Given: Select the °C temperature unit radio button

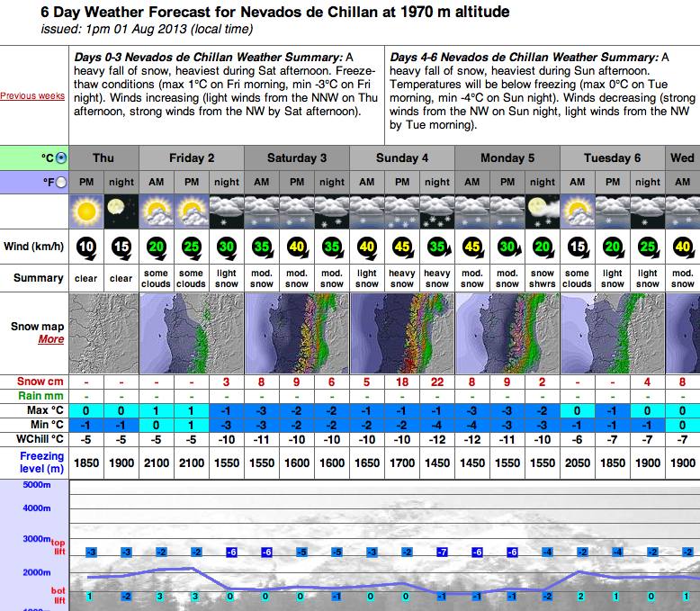Looking at the screenshot, I should pyautogui.click(x=61, y=158).
